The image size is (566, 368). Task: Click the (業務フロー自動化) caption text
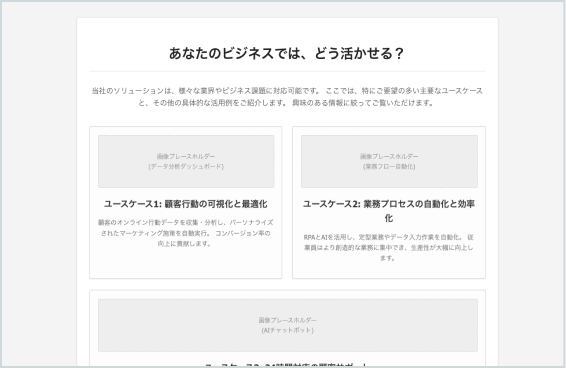[x=389, y=166]
